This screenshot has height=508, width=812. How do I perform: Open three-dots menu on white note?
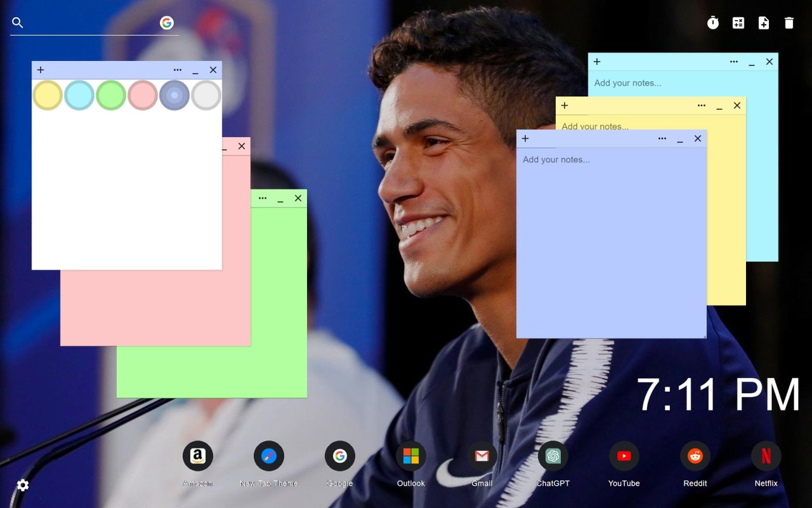(178, 70)
